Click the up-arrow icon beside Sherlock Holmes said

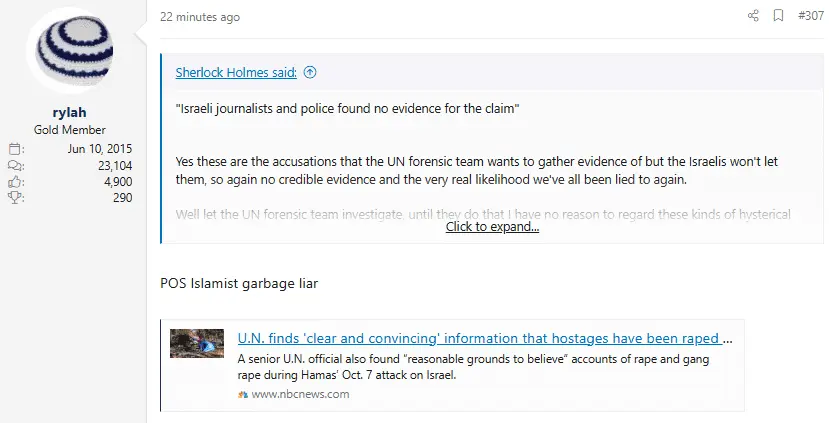coord(310,72)
